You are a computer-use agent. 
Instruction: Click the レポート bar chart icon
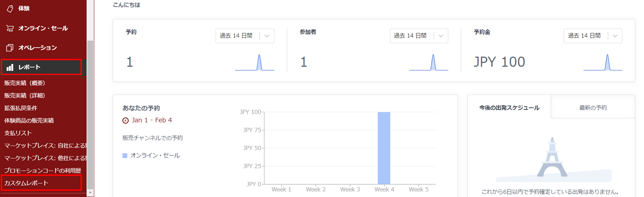click(x=10, y=67)
